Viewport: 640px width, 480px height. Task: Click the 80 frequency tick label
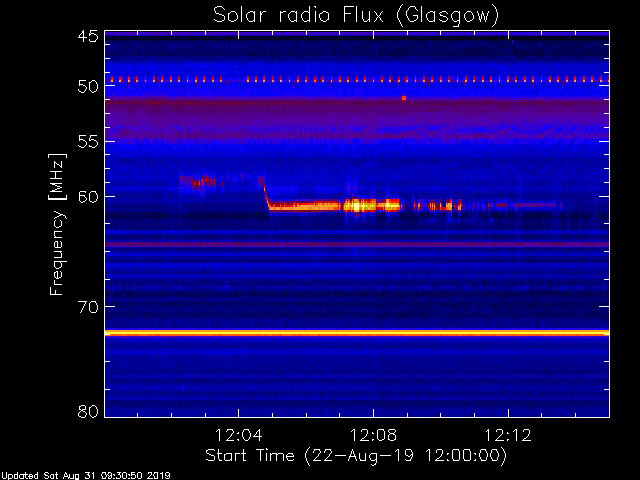click(x=88, y=411)
